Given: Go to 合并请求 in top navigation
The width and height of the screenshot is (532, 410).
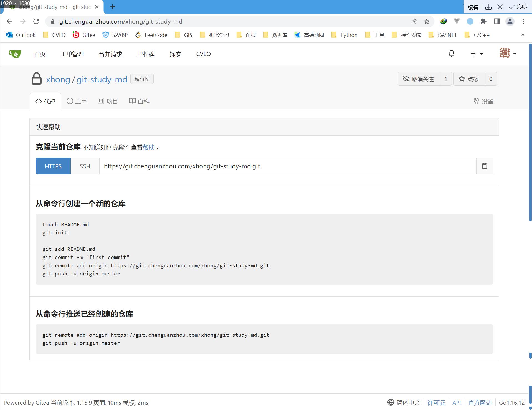Looking at the screenshot, I should [x=110, y=54].
